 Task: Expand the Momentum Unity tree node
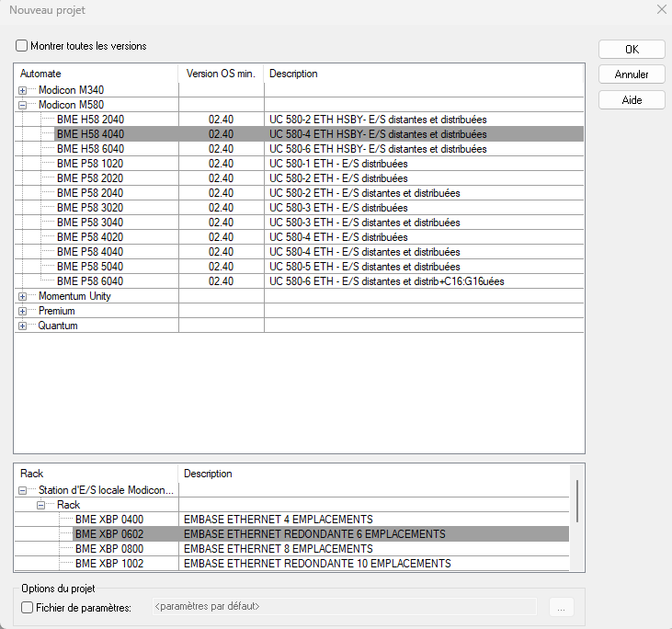coord(22,296)
